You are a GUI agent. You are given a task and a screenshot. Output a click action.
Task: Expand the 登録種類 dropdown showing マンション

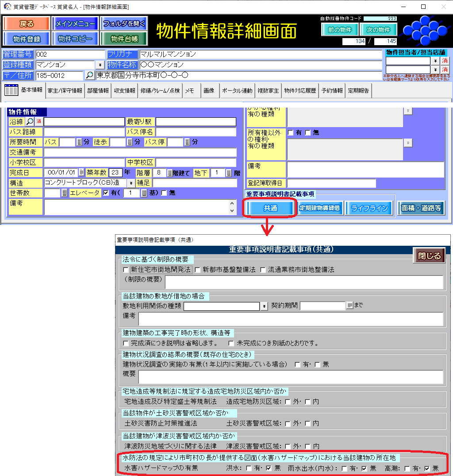tap(99, 65)
